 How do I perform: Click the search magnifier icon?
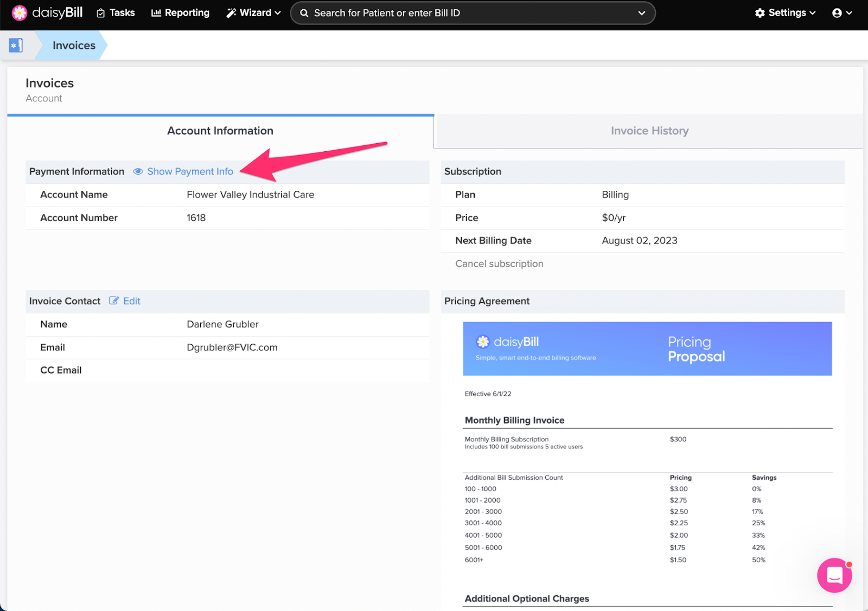tap(304, 13)
